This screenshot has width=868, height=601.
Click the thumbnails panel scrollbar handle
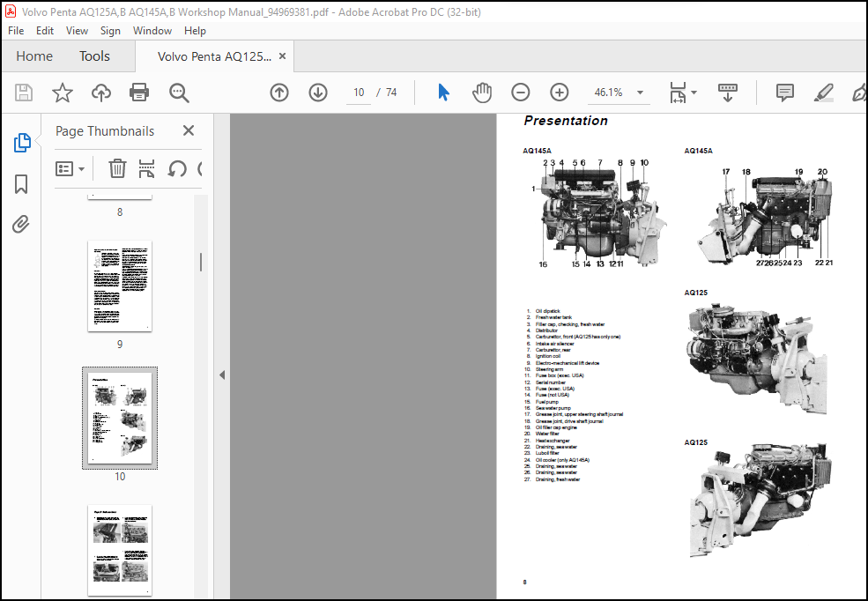(x=201, y=262)
